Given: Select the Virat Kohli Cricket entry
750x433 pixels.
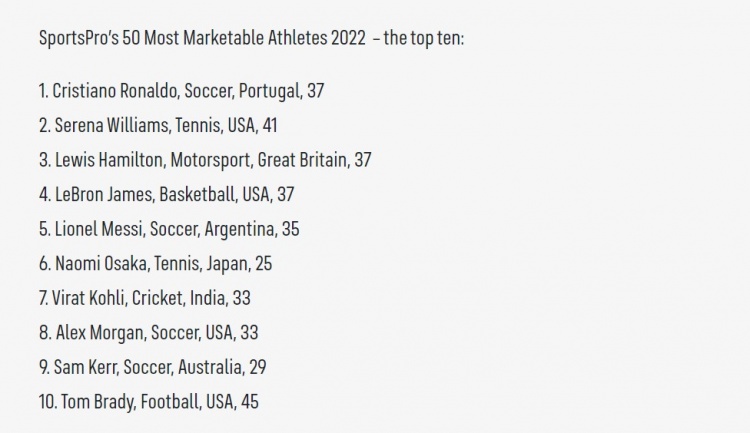Looking at the screenshot, I should pos(144,298).
